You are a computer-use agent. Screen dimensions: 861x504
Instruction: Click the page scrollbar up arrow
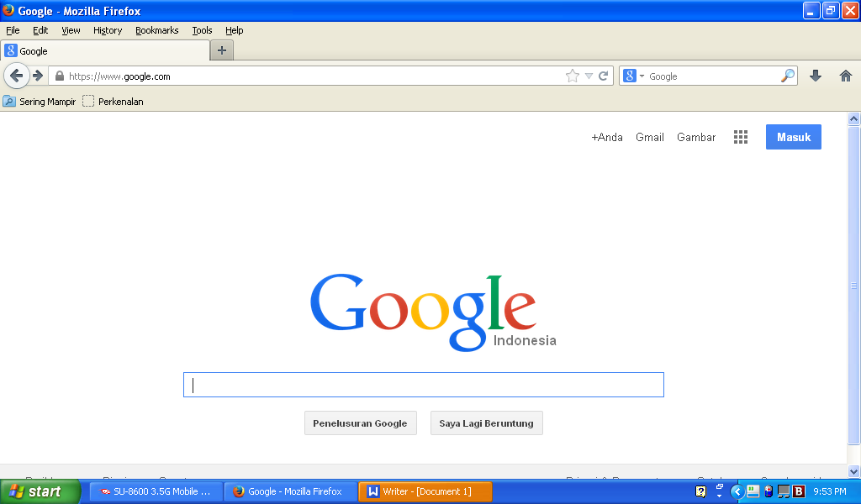point(853,118)
